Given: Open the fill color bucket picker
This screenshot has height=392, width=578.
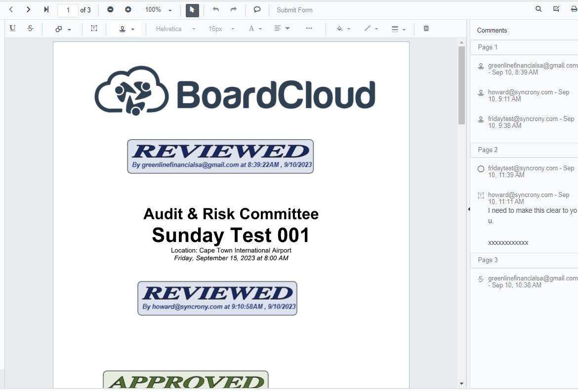Looking at the screenshot, I should click(343, 29).
